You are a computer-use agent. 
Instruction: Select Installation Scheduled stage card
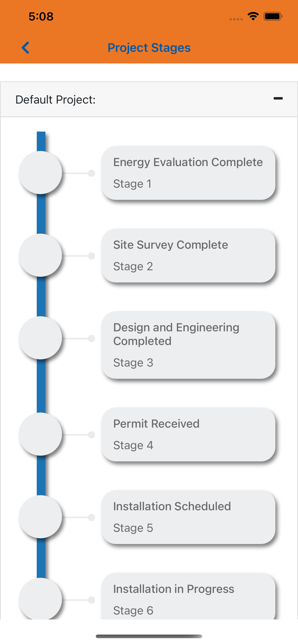pyautogui.click(x=188, y=517)
